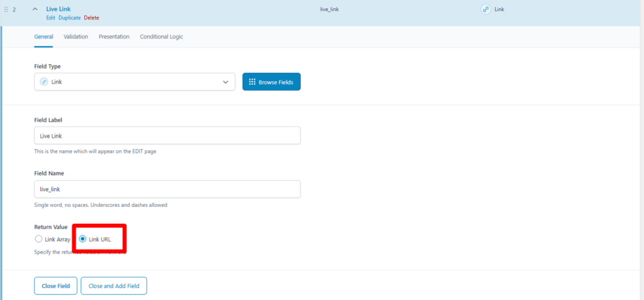Switch to the Validation tab
Screen dimensions: 644x300
[x=76, y=36]
